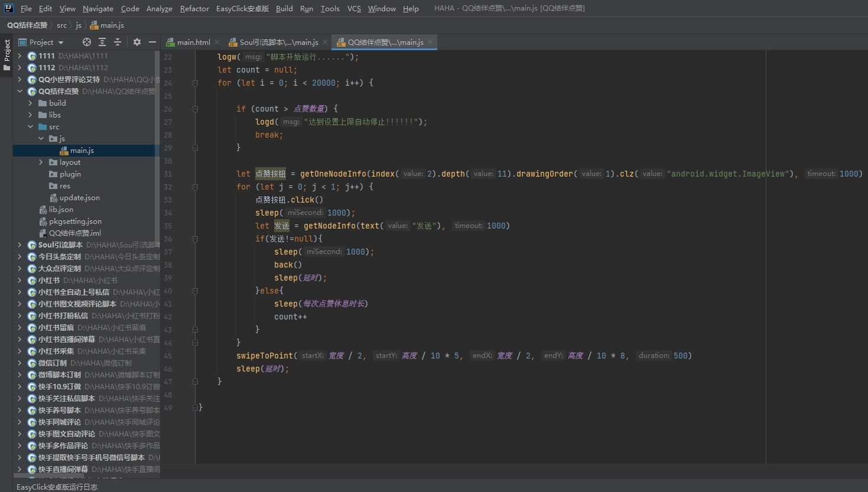Open the Help menu
This screenshot has height=492, width=868.
pyautogui.click(x=411, y=8)
